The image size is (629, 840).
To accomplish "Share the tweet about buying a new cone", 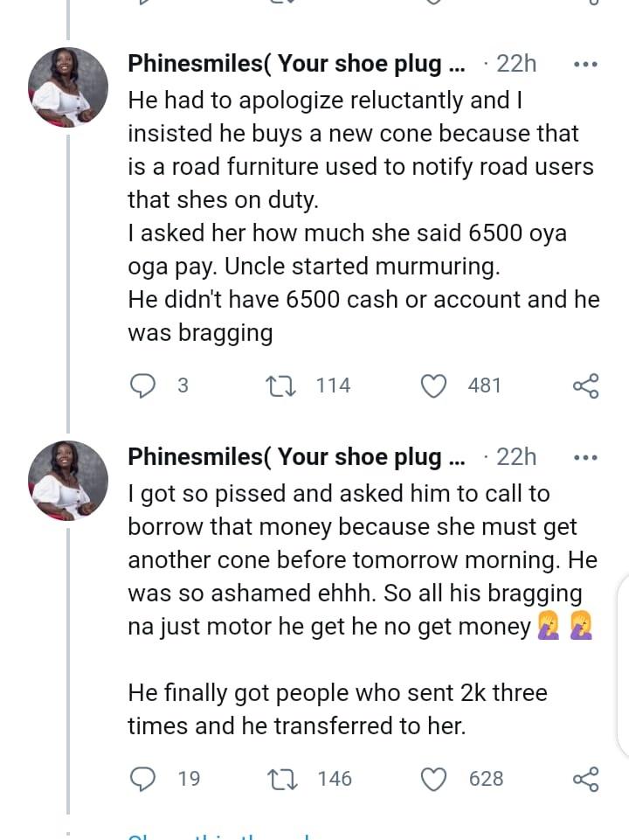I will pyautogui.click(x=585, y=385).
